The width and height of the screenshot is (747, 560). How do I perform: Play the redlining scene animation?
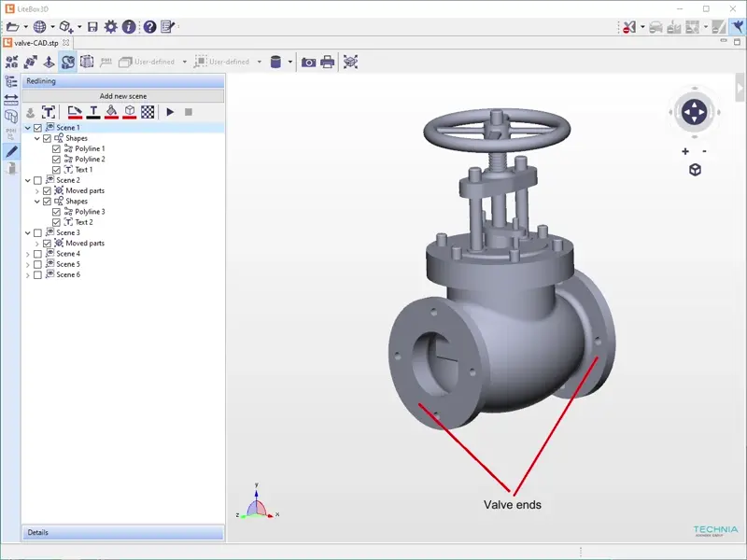170,112
